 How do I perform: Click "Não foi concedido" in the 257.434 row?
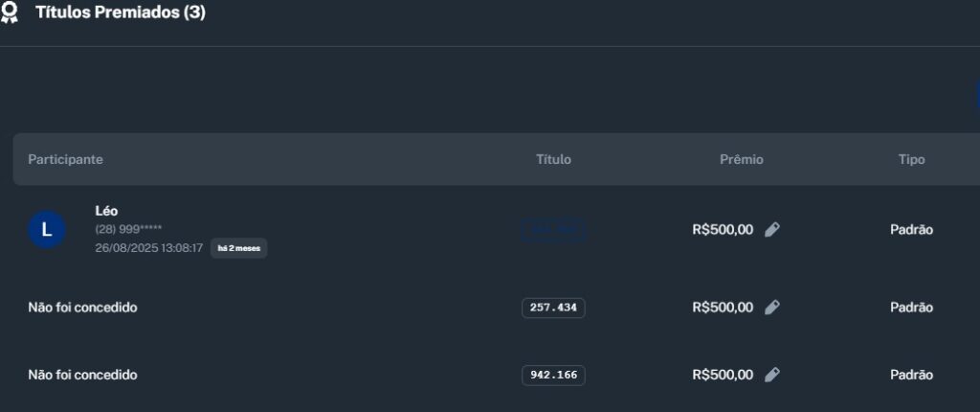[x=82, y=308]
